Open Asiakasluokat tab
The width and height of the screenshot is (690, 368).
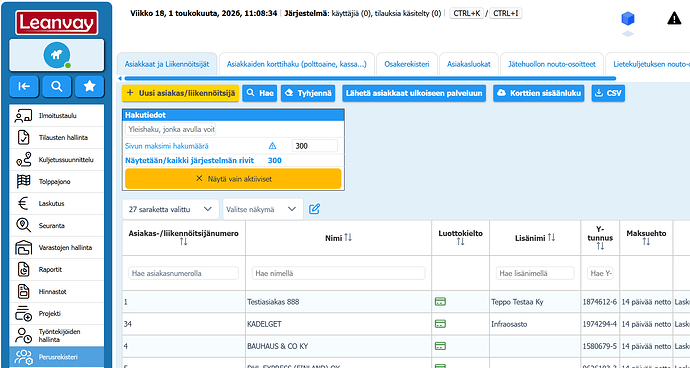(x=469, y=64)
